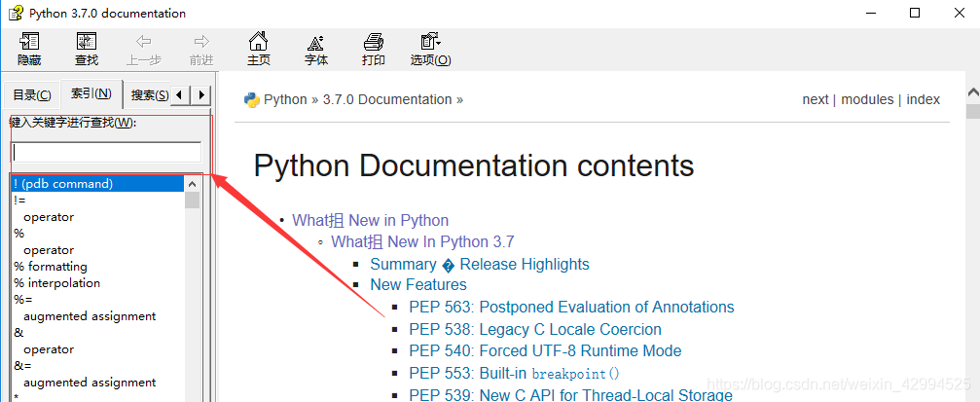The height and width of the screenshot is (402, 980).
Task: Select the '% interpolation' index entry
Action: point(56,283)
